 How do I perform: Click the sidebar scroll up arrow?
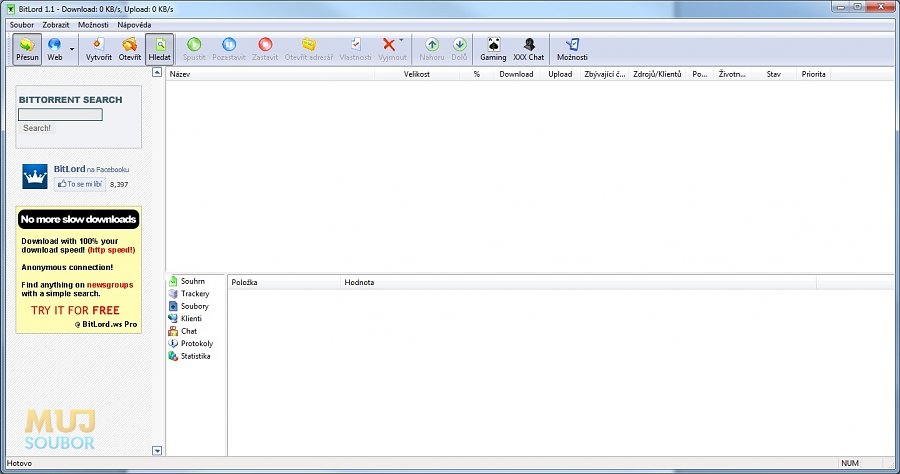[x=157, y=72]
